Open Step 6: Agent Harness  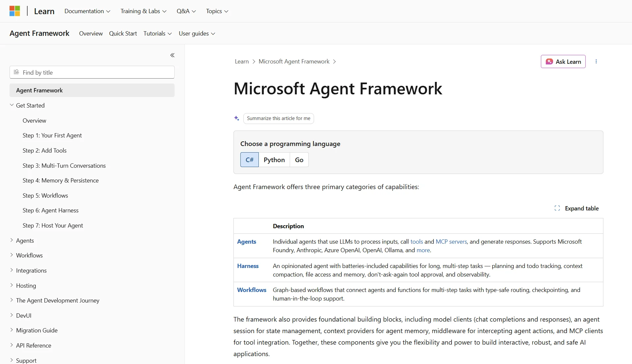tap(51, 210)
